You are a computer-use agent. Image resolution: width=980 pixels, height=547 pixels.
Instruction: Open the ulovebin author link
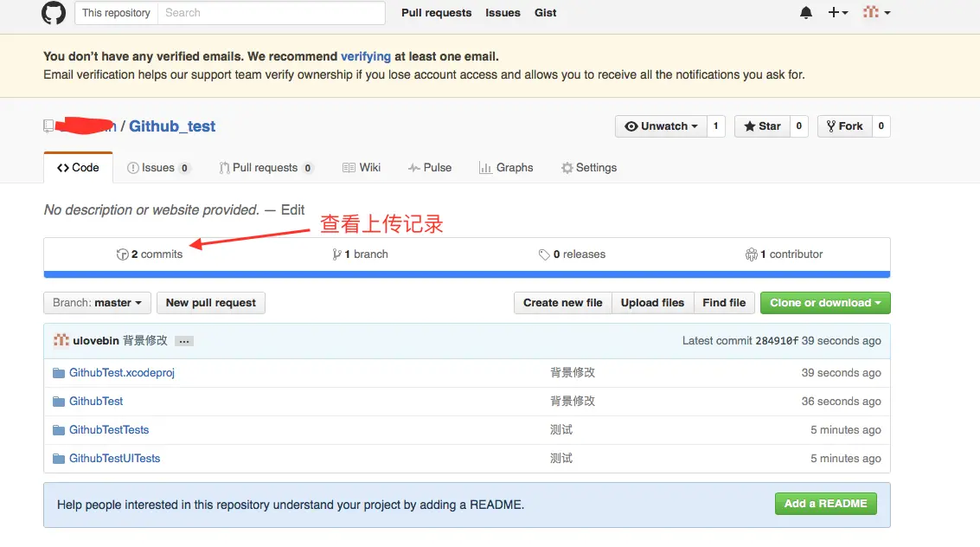(96, 341)
